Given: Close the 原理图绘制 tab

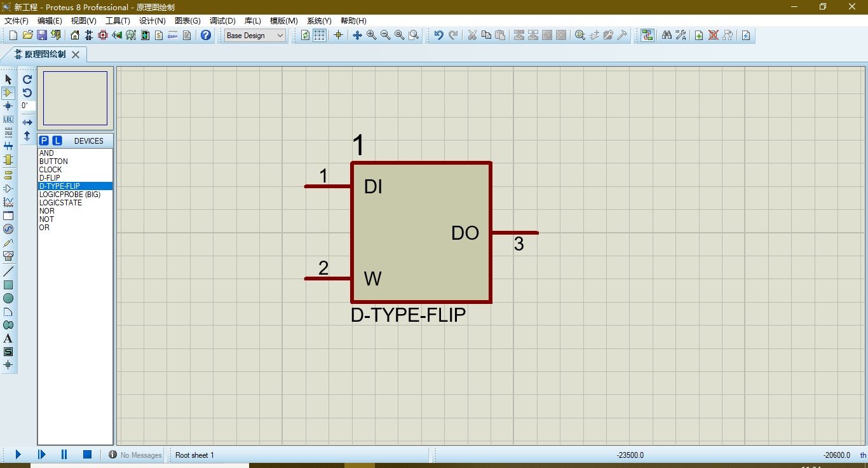Looking at the screenshot, I should 76,55.
